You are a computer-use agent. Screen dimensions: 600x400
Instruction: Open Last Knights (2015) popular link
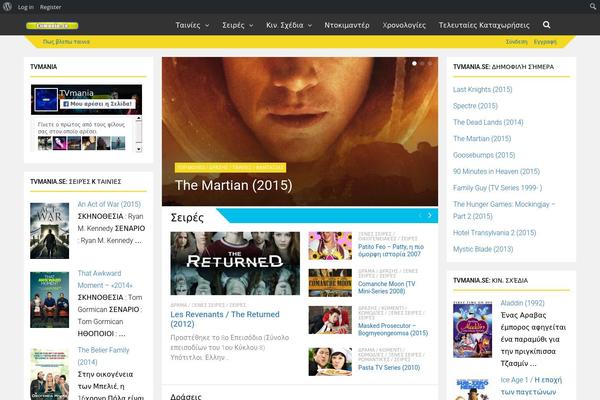483,90
